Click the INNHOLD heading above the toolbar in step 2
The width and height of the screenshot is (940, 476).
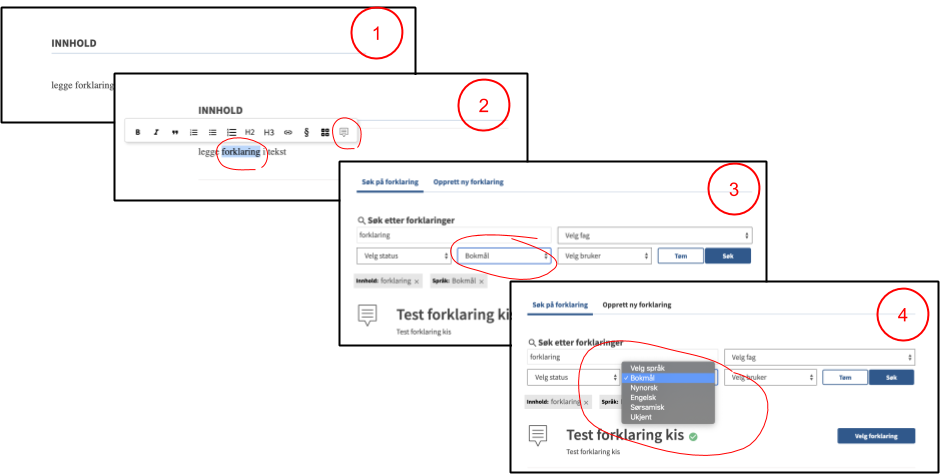[x=221, y=110]
